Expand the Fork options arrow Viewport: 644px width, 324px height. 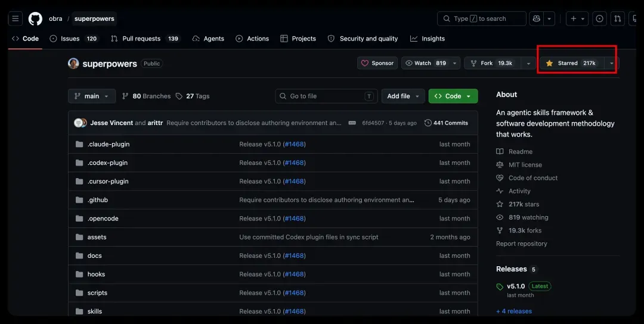tap(528, 63)
